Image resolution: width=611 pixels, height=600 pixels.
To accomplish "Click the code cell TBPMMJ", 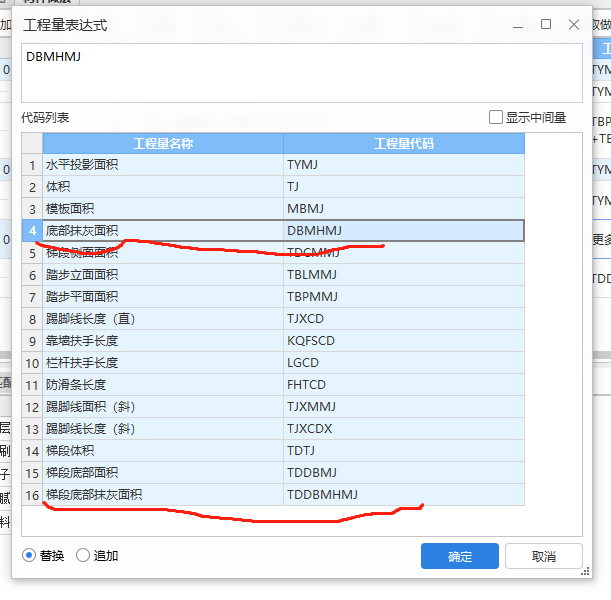I will coord(404,297).
